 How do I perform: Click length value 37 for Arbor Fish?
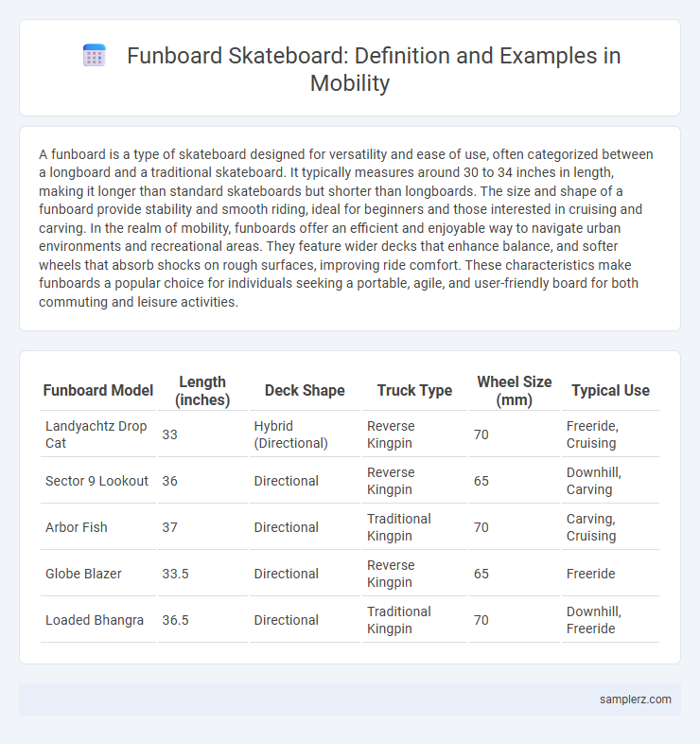pyautogui.click(x=169, y=527)
